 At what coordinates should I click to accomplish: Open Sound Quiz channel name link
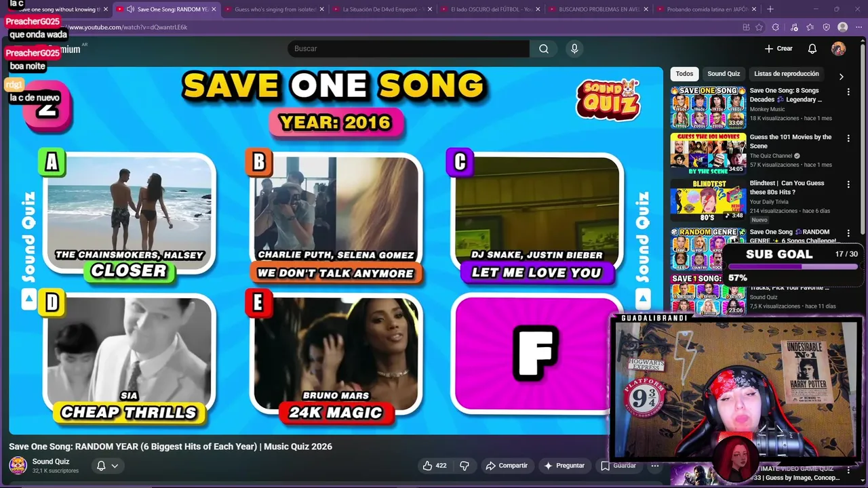(x=51, y=462)
